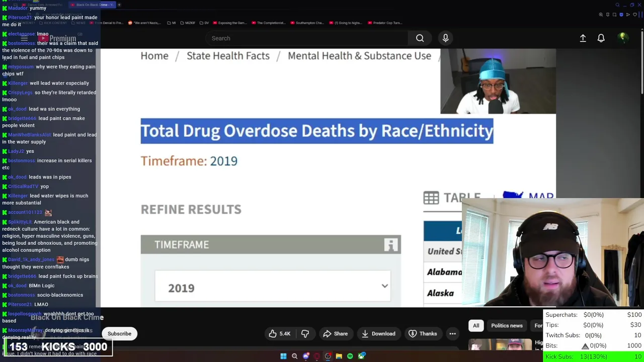
Task: Click the REFINE RESULTS heading
Action: point(191,209)
